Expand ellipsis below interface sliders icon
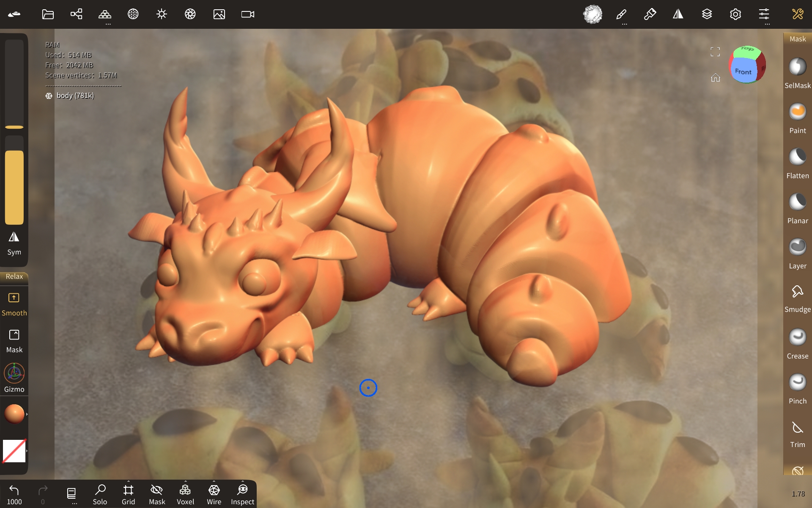 [x=767, y=24]
